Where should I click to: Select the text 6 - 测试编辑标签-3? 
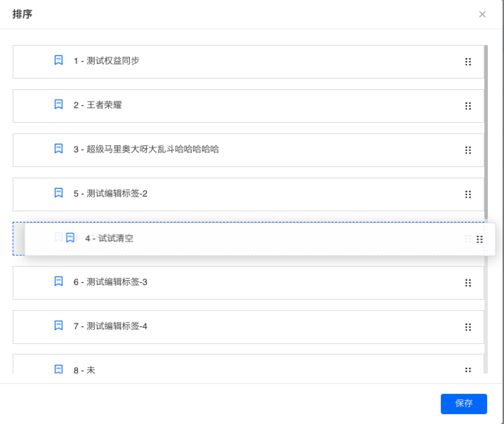(111, 282)
